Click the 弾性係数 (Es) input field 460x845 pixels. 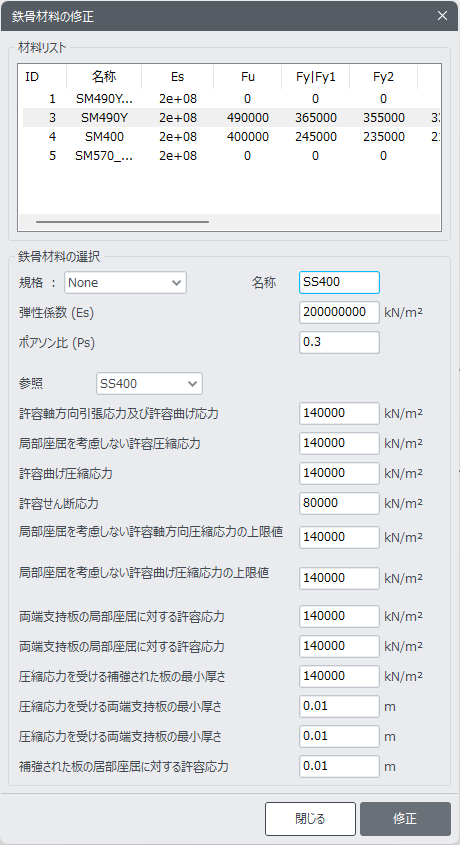339,312
